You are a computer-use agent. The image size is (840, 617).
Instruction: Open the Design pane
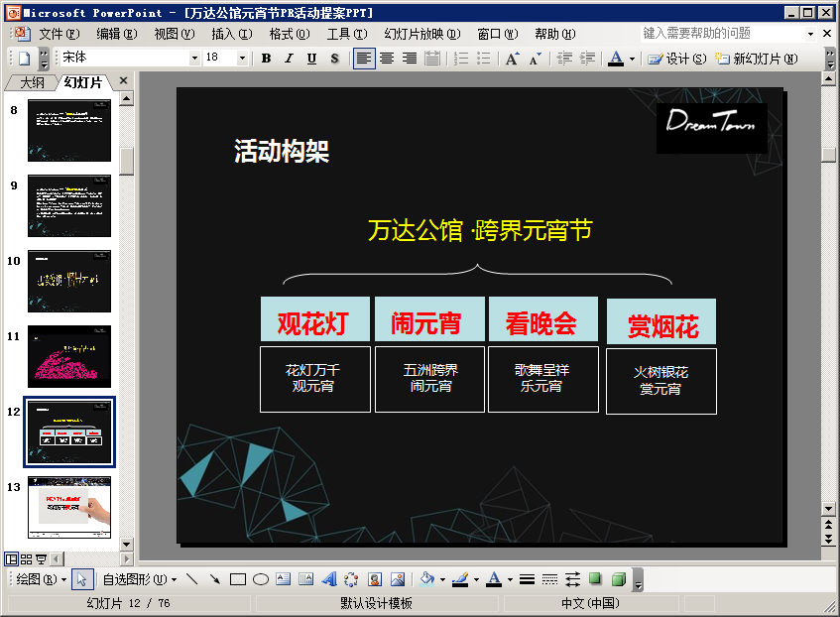[x=677, y=59]
